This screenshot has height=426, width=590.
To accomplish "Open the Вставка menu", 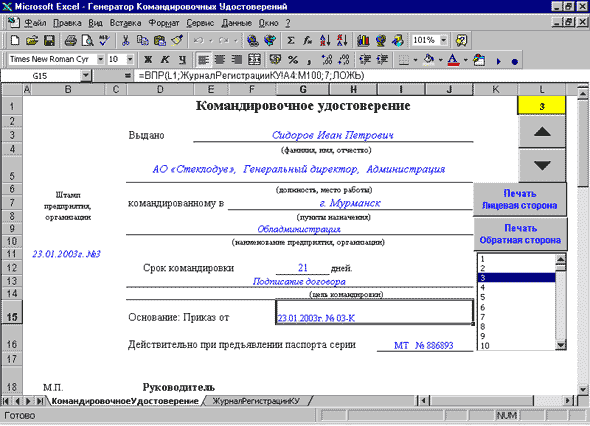I will (x=125, y=23).
